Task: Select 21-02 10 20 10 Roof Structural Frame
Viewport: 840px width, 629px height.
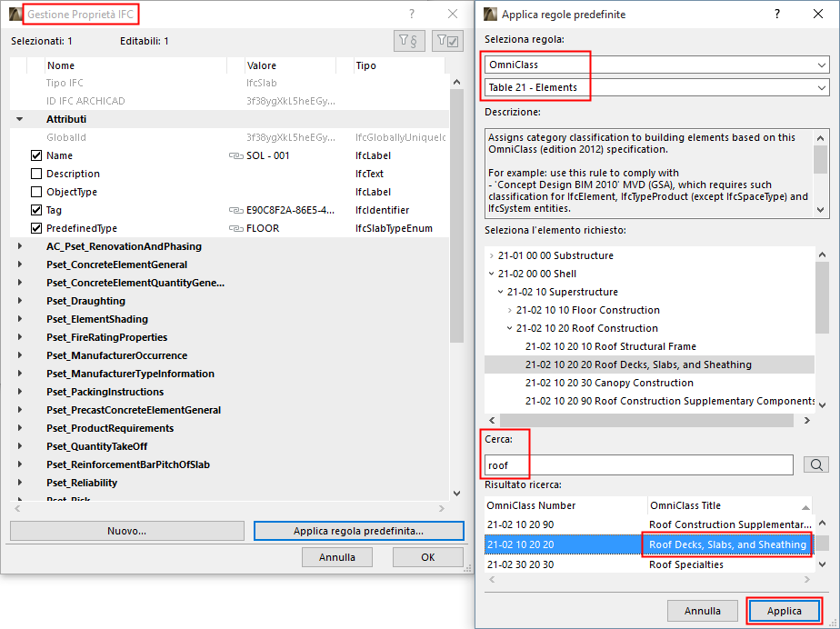Action: pyautogui.click(x=611, y=346)
